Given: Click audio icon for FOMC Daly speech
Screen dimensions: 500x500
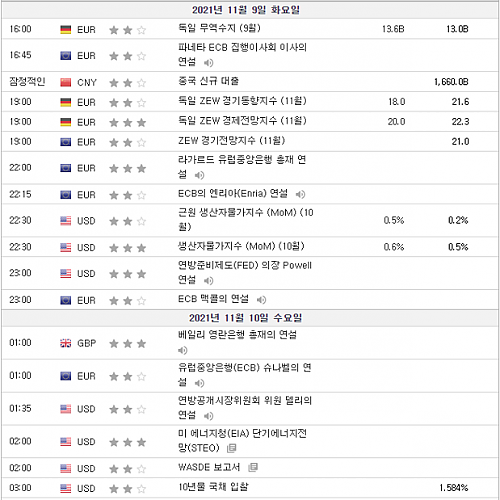Looking at the screenshot, I should coord(209,416).
